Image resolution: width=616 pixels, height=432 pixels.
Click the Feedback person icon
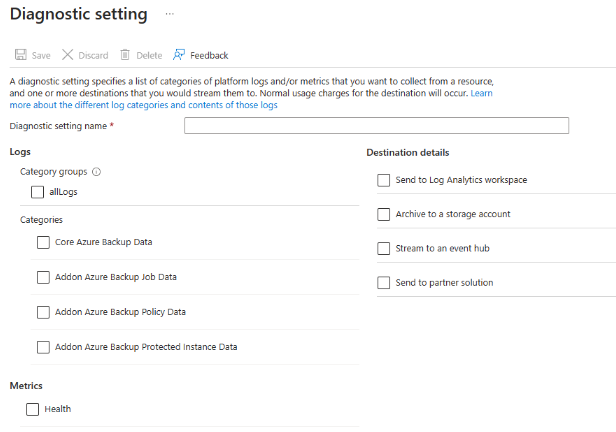coord(180,55)
